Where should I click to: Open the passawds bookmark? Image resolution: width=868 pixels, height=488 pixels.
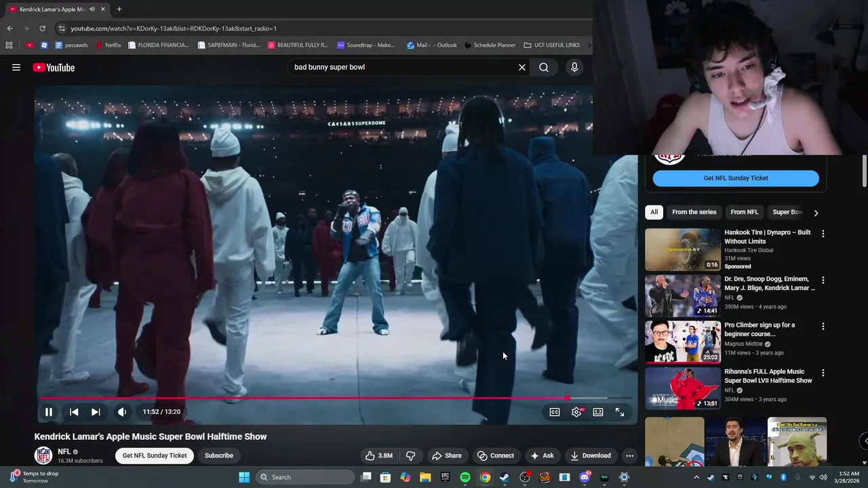pos(72,45)
